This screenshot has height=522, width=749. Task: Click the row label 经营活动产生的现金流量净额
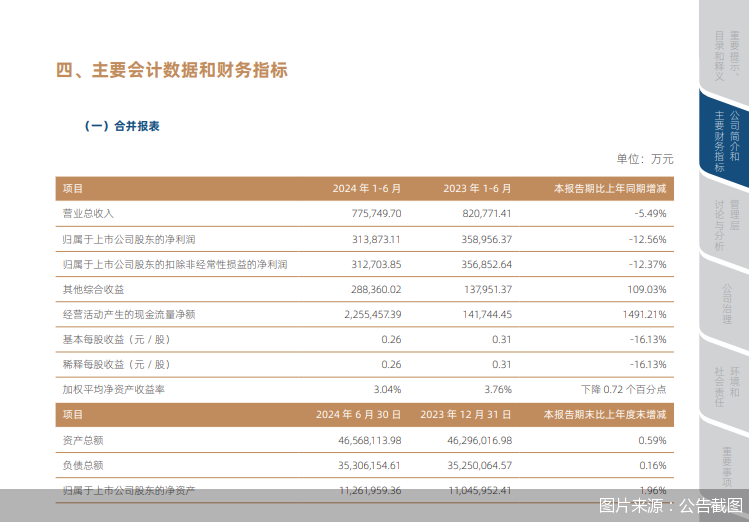click(x=129, y=314)
